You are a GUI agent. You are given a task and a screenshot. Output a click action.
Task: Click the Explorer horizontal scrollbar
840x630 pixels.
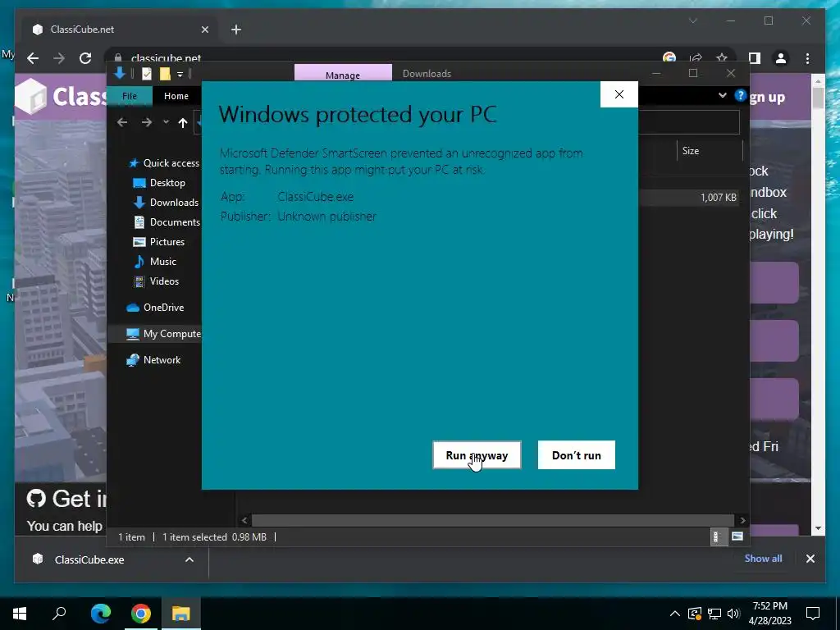click(x=492, y=520)
